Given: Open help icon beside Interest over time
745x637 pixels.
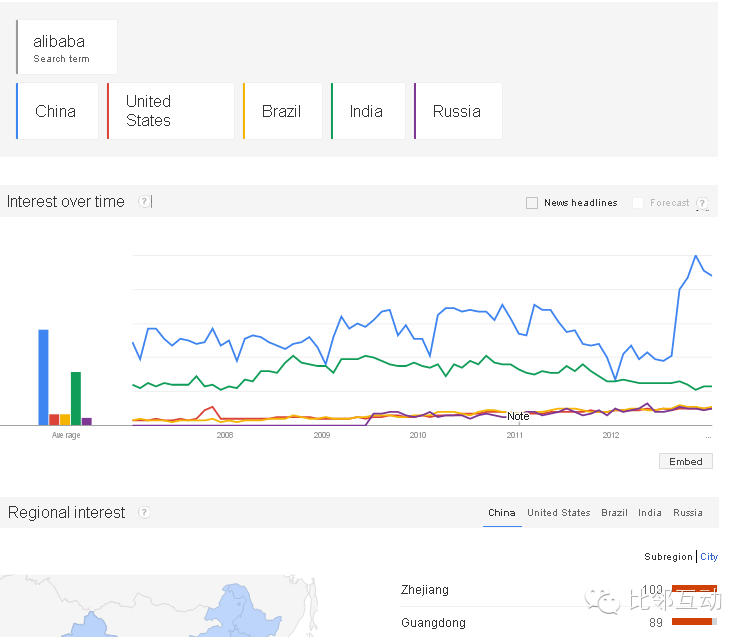Looking at the screenshot, I should 143,201.
